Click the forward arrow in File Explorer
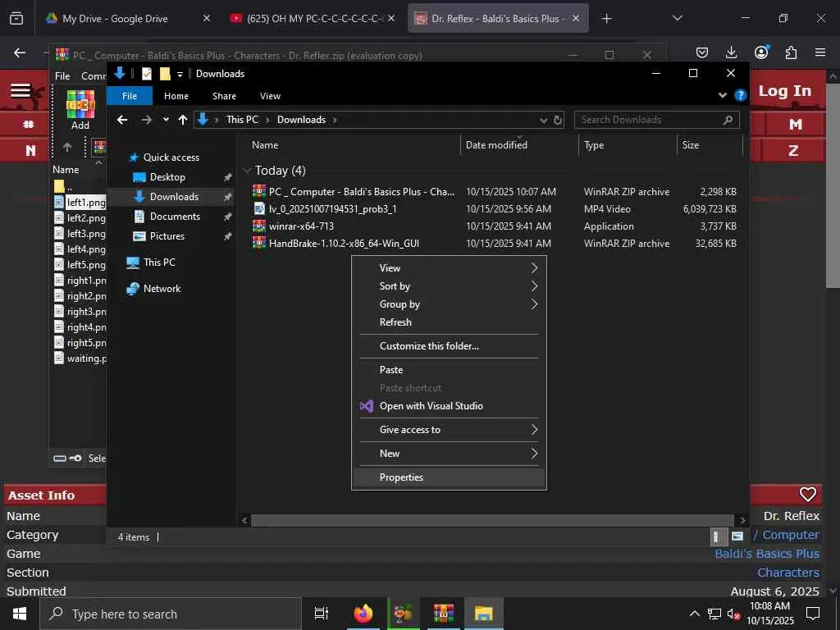 coord(146,120)
